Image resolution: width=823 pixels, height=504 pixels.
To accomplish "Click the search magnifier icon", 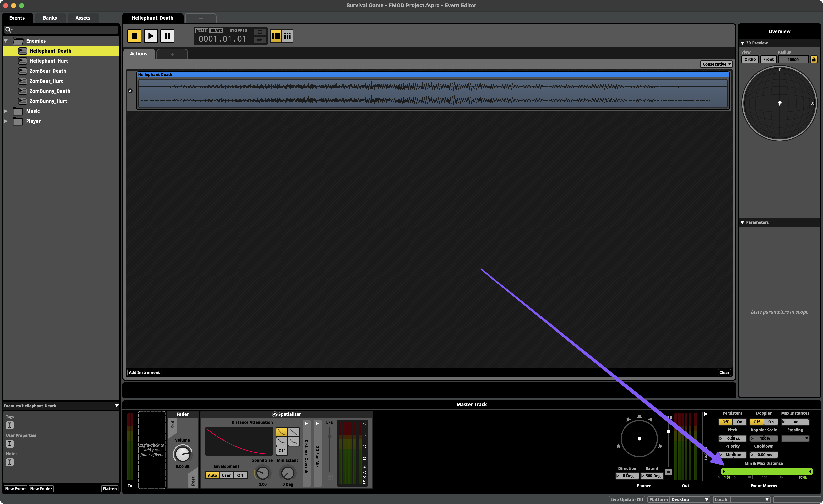I will [8, 30].
